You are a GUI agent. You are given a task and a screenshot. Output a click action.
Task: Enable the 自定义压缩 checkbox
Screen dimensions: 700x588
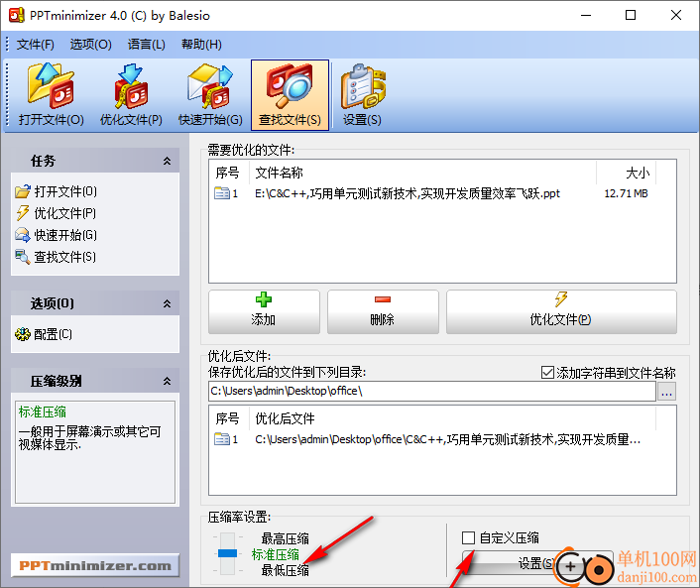(x=468, y=537)
